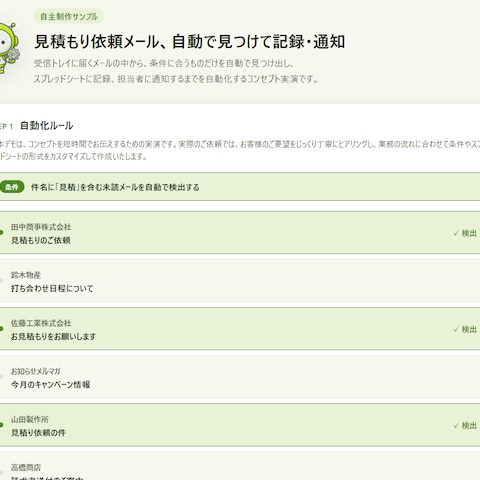480x480 pixels.
Task: Open the 今月のキャンペーン情報 mail subject
Action: 51,384
